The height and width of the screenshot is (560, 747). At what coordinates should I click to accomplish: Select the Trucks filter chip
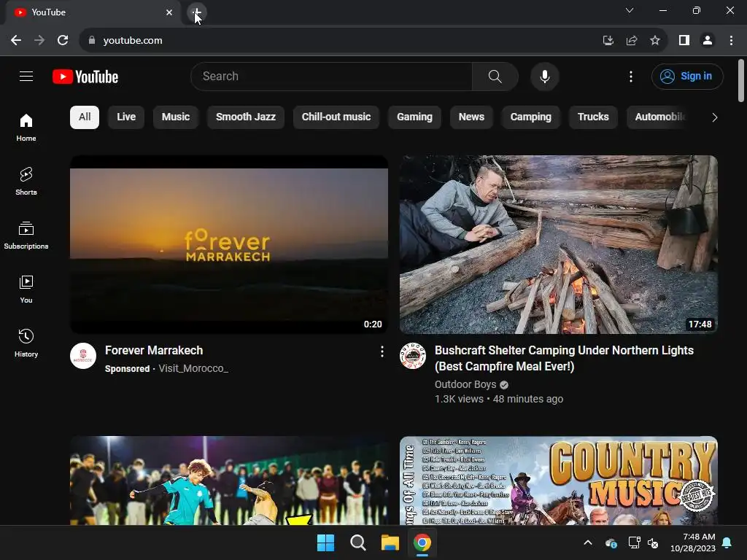click(x=593, y=117)
